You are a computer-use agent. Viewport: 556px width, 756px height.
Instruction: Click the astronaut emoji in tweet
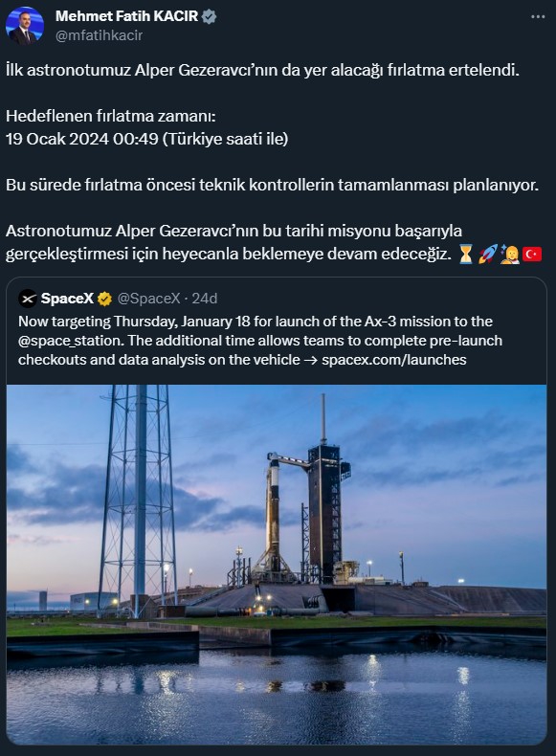pos(510,254)
